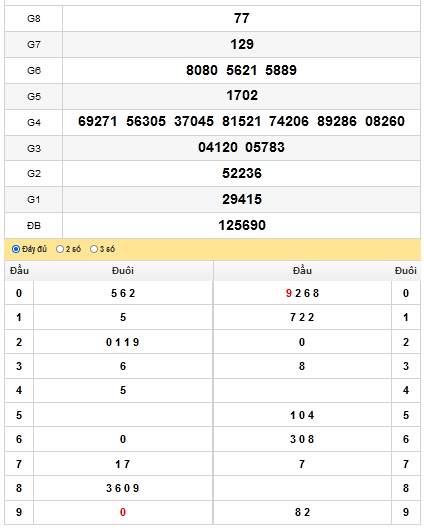Click the G2 prize number 52236
Viewport: 424px width, 532px height.
coord(242,173)
